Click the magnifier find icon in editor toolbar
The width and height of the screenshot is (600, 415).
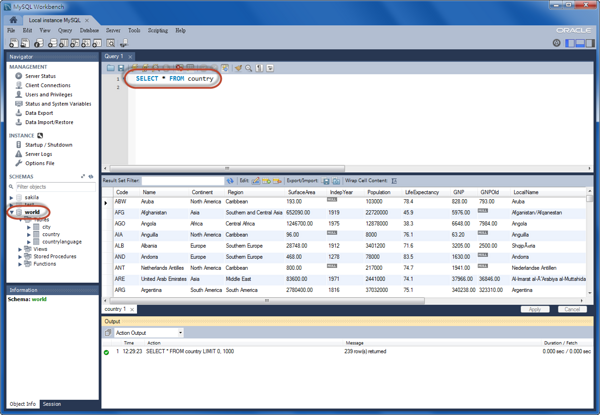click(248, 68)
